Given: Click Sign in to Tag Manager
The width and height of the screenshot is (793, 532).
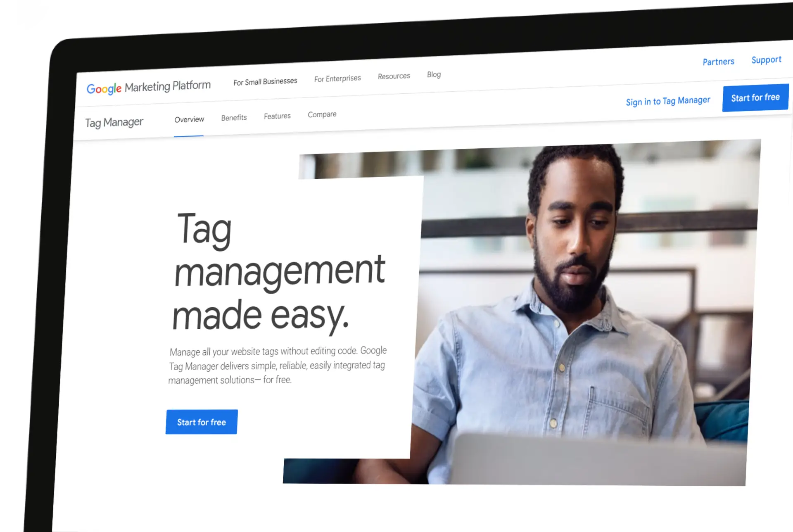Looking at the screenshot, I should (x=668, y=101).
